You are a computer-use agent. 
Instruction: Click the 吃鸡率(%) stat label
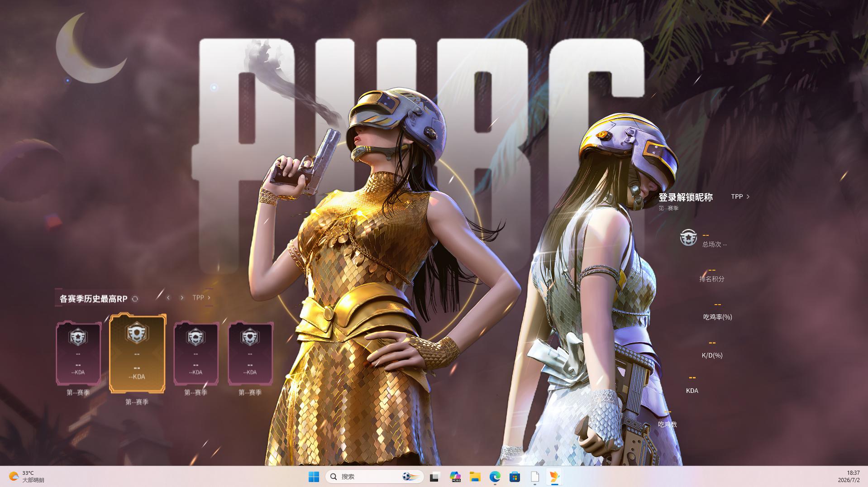(718, 317)
